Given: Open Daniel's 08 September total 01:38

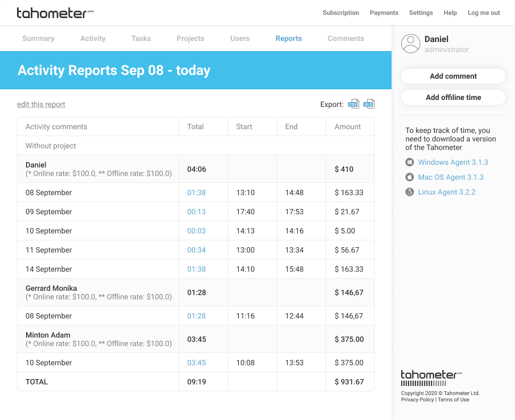Looking at the screenshot, I should click(196, 192).
